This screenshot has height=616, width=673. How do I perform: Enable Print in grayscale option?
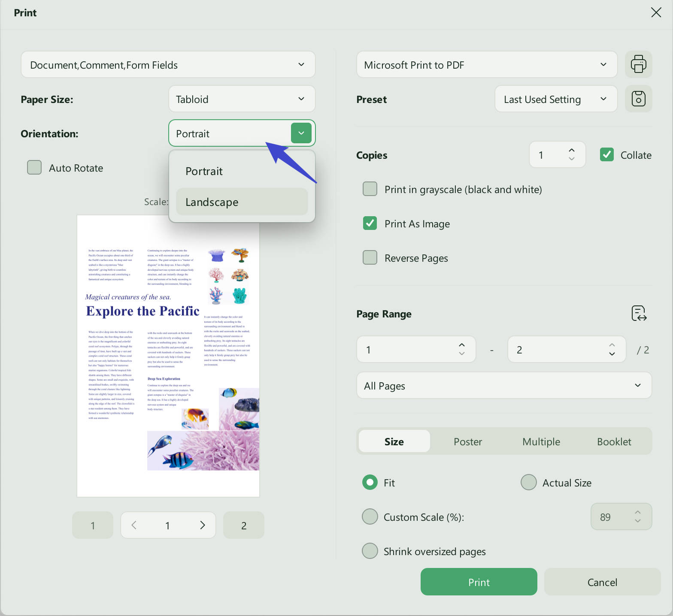point(370,189)
